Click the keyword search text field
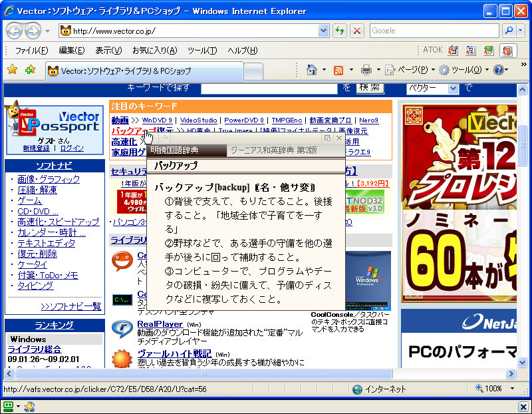Screen dimensions: 532x414 point(269,89)
